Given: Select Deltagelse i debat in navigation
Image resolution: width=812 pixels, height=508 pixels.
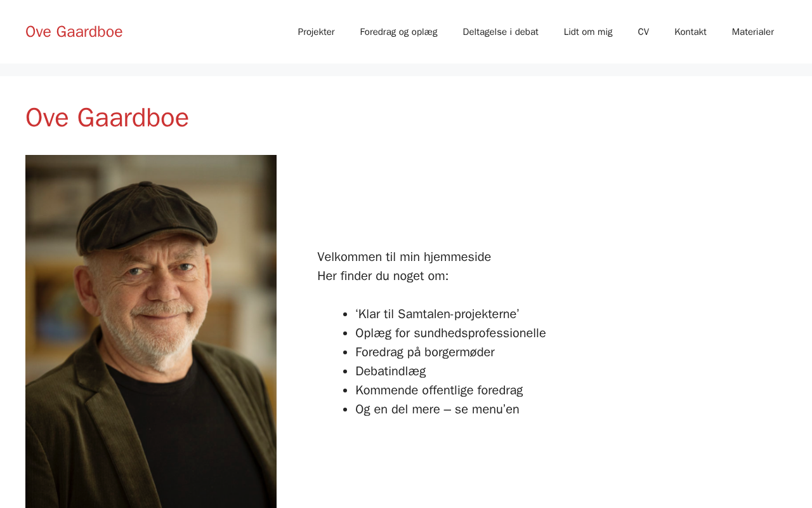Looking at the screenshot, I should pos(501,32).
